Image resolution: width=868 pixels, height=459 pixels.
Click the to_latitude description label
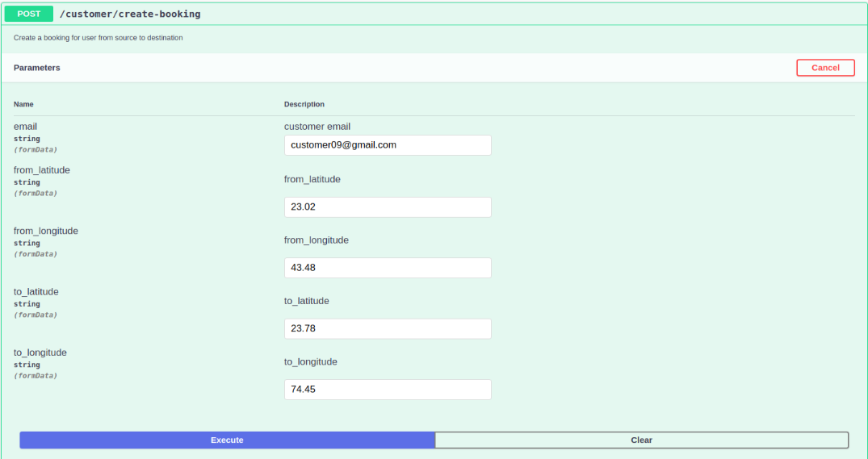(x=307, y=301)
